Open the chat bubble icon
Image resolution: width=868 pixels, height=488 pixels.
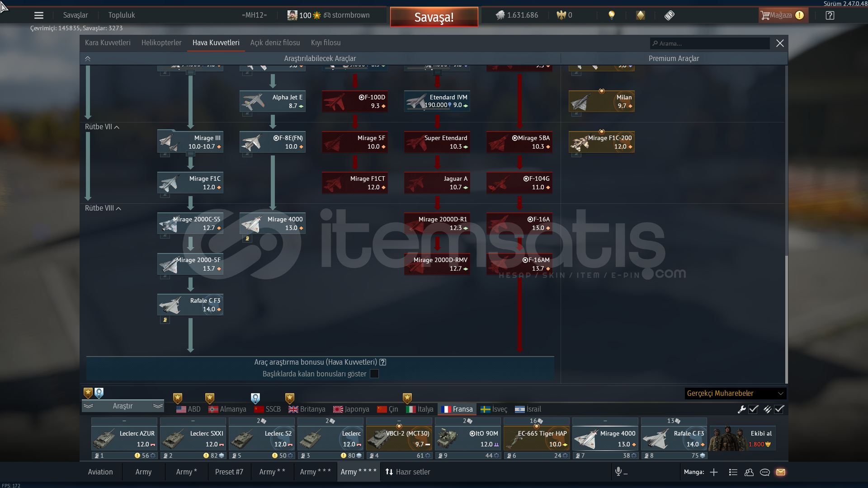point(765,472)
